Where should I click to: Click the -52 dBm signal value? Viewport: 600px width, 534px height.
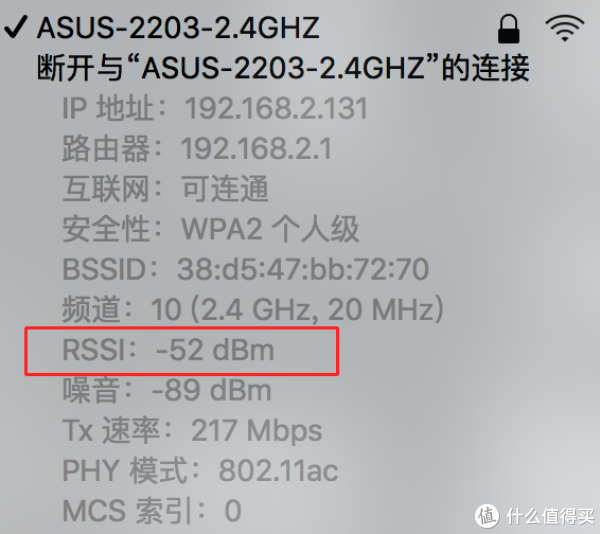tap(215, 350)
